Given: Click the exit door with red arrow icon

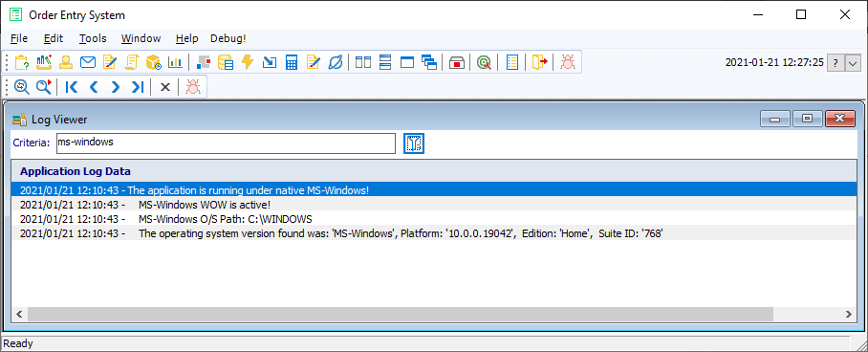Looking at the screenshot, I should pyautogui.click(x=540, y=62).
